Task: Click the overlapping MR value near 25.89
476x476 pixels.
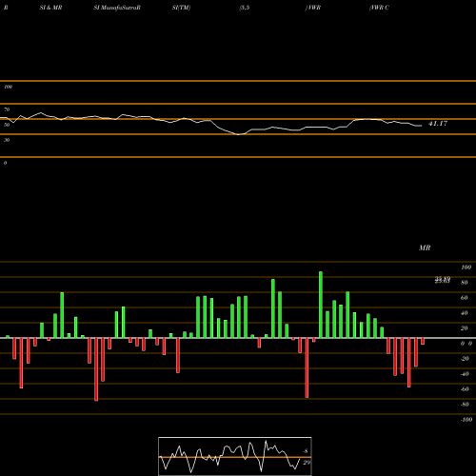Action: click(x=443, y=280)
